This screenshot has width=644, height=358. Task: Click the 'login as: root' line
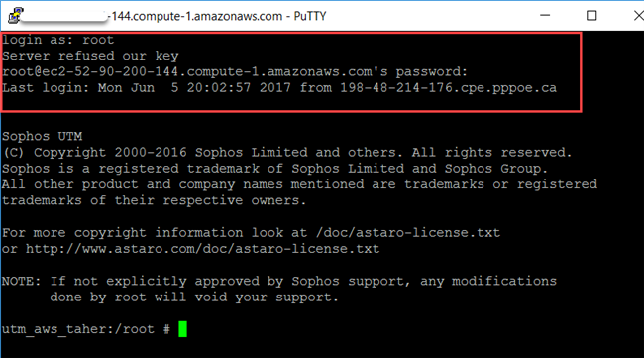click(x=57, y=40)
